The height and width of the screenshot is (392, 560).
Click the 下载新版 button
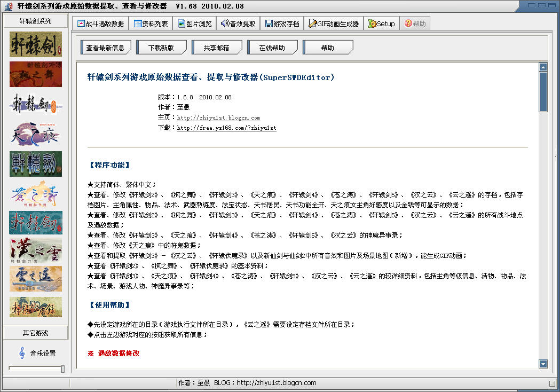click(x=161, y=48)
